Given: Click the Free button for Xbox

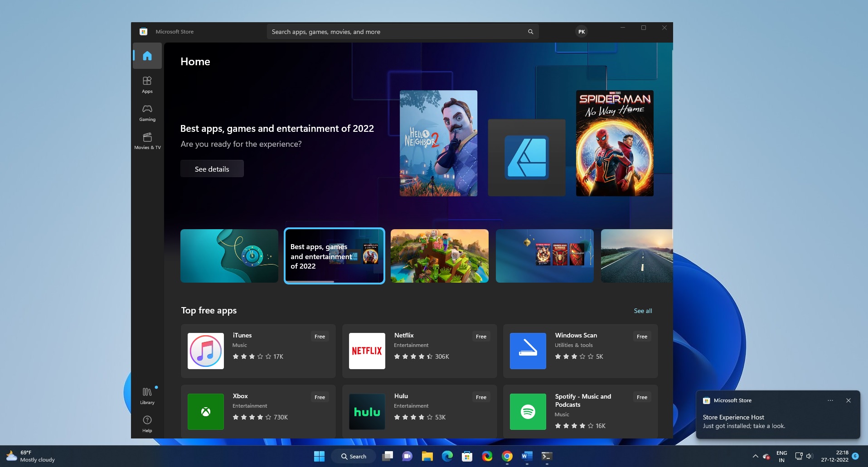Looking at the screenshot, I should point(320,397).
